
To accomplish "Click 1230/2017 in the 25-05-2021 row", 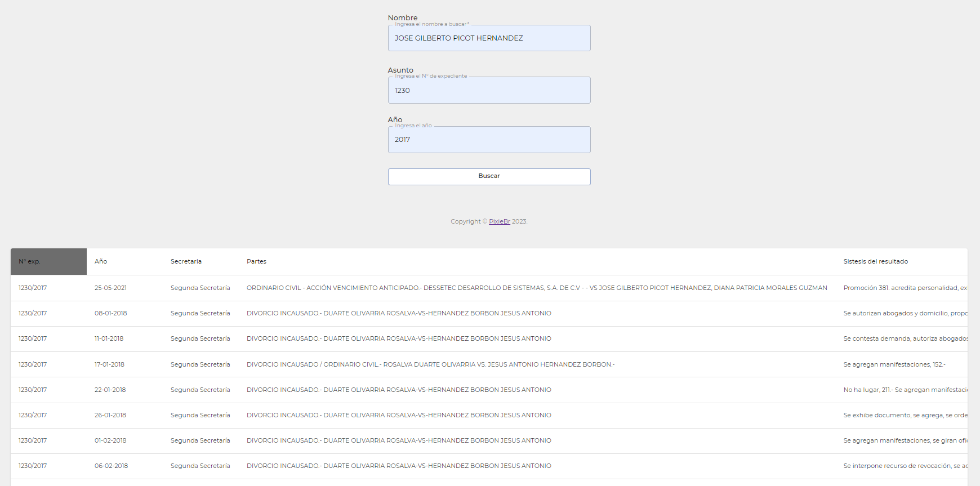I will 33,288.
